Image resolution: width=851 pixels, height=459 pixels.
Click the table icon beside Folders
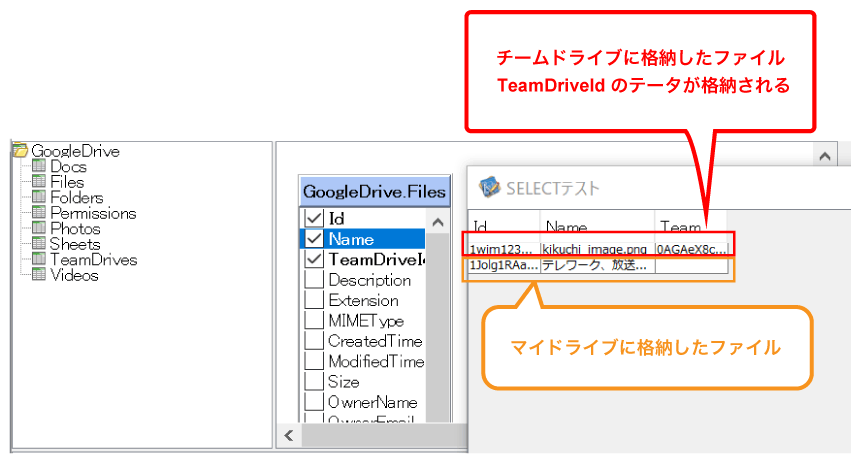point(39,196)
